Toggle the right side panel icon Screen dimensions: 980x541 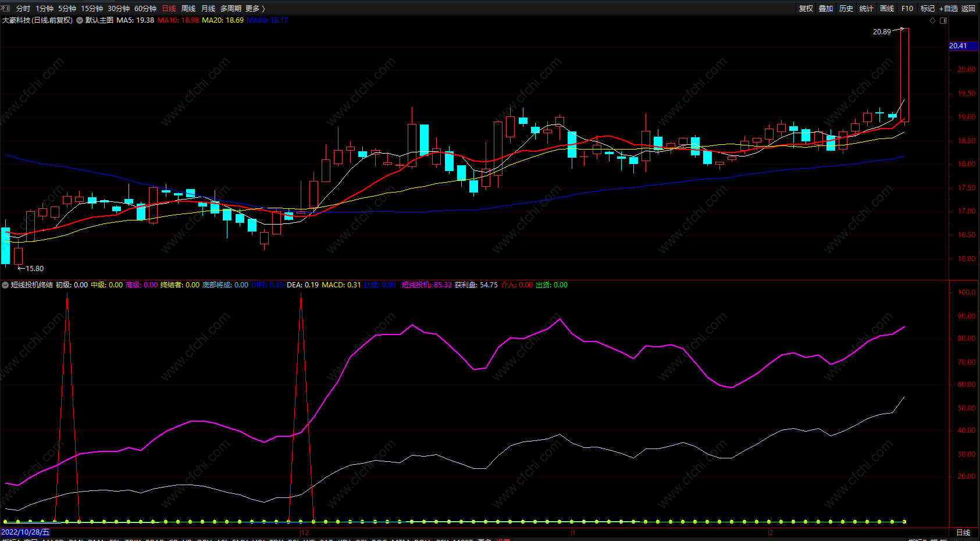pyautogui.click(x=943, y=20)
